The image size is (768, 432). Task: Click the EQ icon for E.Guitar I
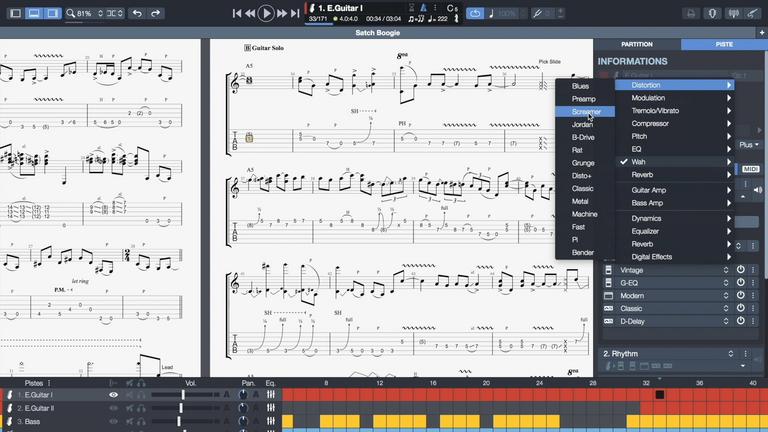(x=270, y=395)
